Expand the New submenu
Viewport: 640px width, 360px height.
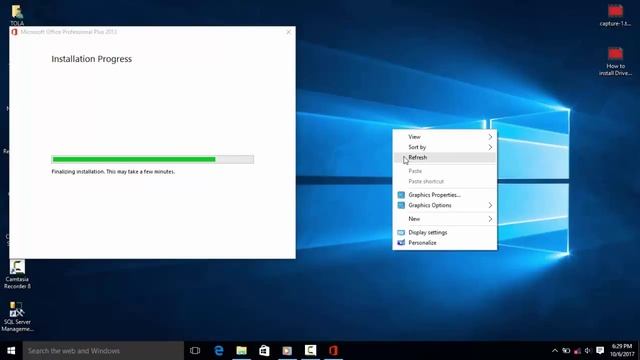coord(444,219)
